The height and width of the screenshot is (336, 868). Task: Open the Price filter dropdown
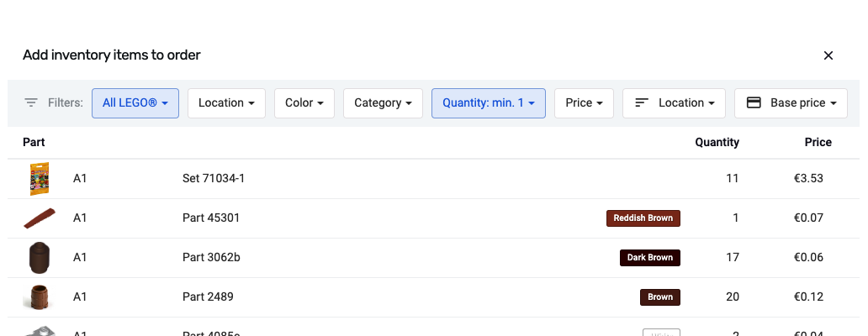(584, 102)
